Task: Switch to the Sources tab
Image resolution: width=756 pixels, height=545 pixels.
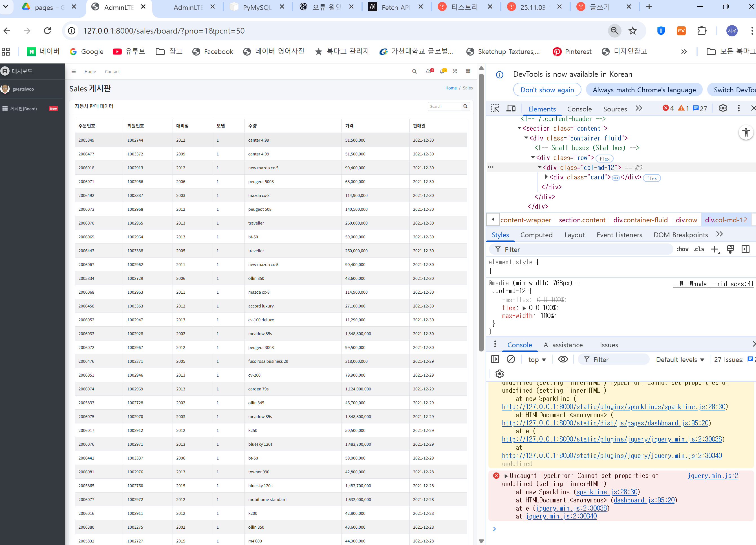Action: coord(615,109)
